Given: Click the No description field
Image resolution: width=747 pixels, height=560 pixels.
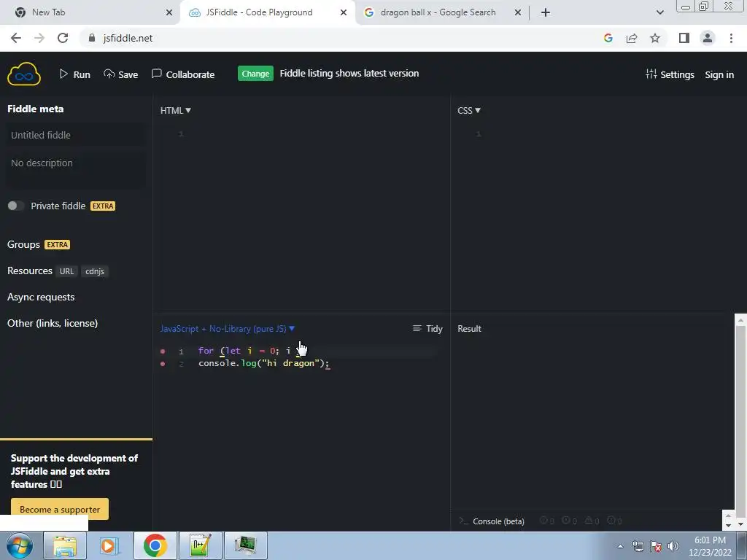Looking at the screenshot, I should (76, 168).
